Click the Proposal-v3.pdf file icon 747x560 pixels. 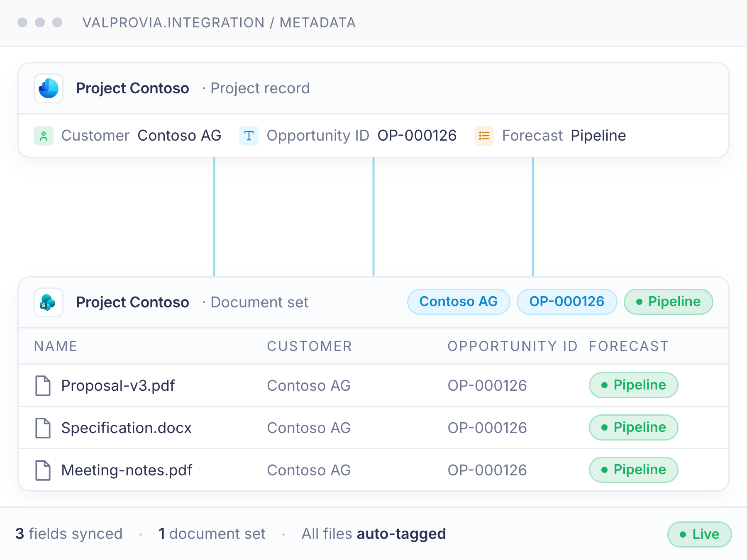pos(43,386)
